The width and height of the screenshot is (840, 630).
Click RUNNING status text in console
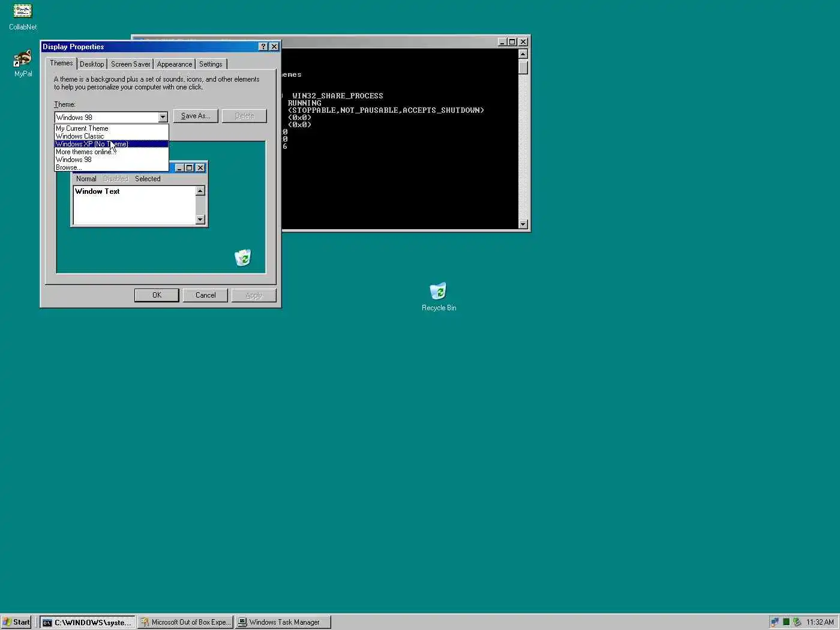(304, 103)
